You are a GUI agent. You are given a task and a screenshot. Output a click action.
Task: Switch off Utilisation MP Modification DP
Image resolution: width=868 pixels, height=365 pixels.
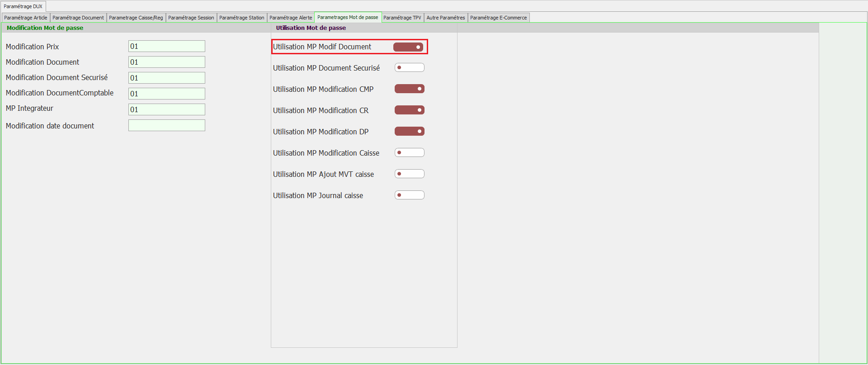click(410, 132)
